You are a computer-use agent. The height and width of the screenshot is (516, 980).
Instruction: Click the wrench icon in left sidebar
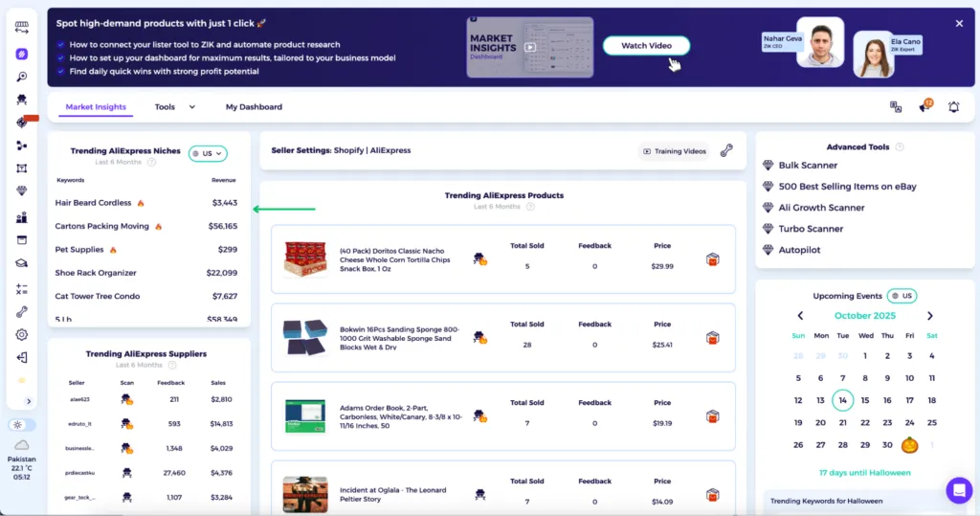pyautogui.click(x=22, y=311)
